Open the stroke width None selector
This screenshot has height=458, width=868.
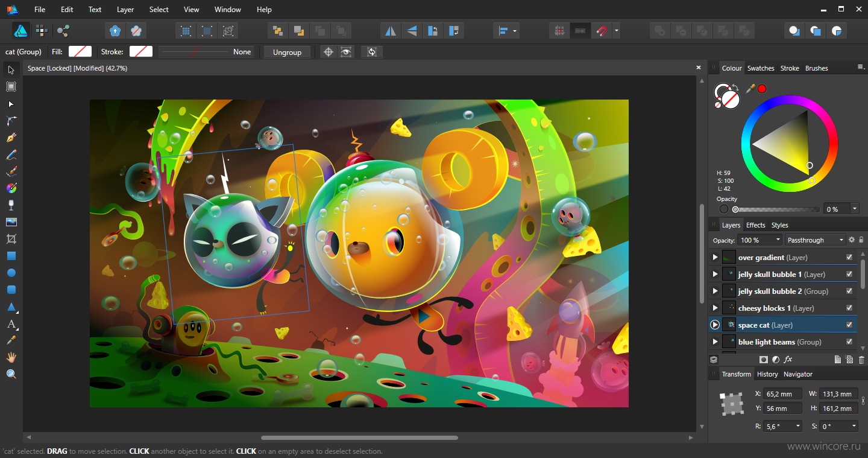[206, 52]
